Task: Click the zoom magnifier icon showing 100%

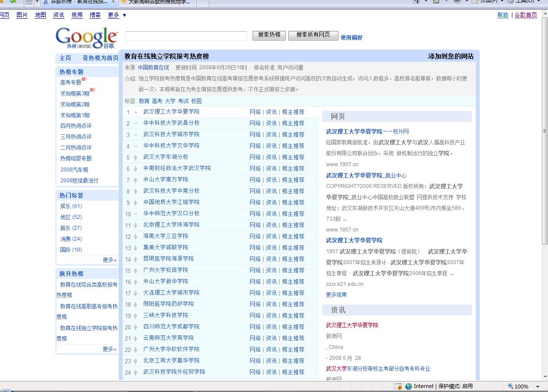Action: (x=511, y=386)
